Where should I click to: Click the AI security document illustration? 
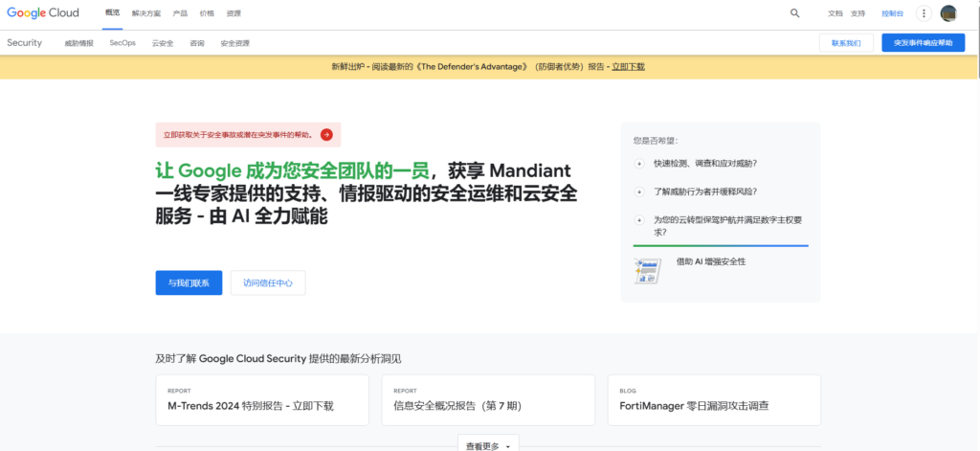[648, 272]
